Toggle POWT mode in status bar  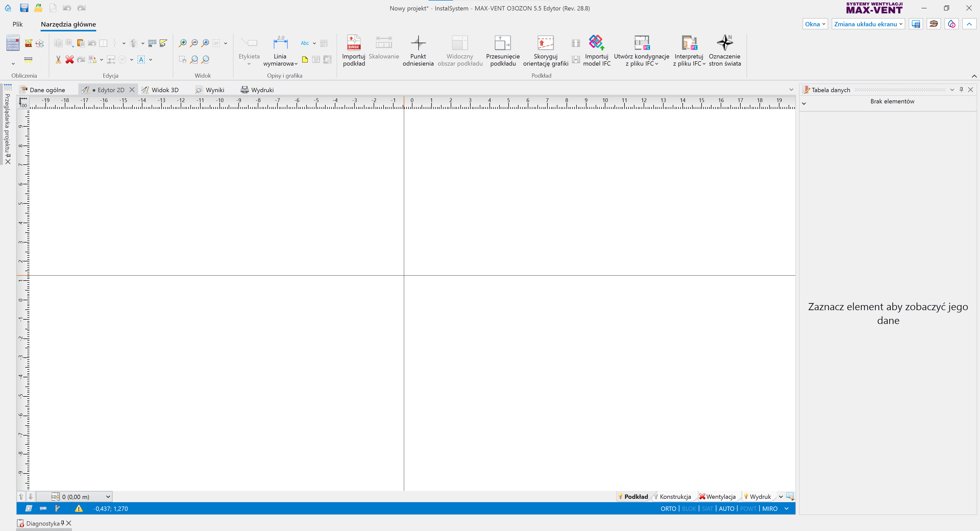point(748,509)
